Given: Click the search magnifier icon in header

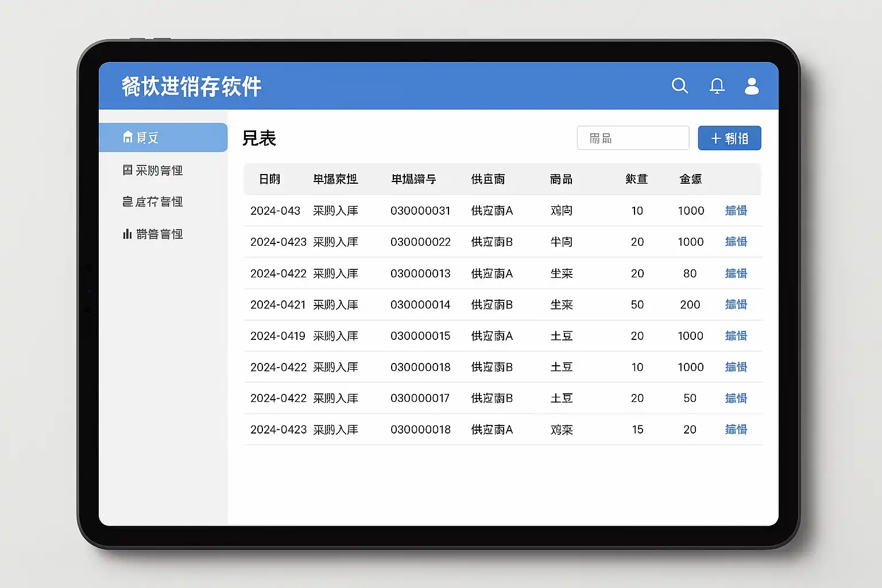Looking at the screenshot, I should (x=680, y=86).
